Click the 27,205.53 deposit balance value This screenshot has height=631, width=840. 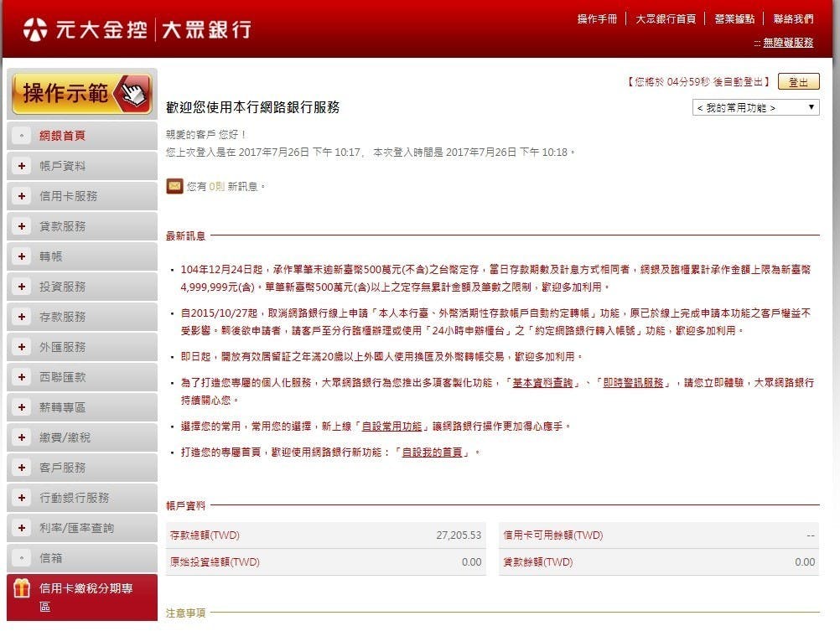click(x=459, y=535)
